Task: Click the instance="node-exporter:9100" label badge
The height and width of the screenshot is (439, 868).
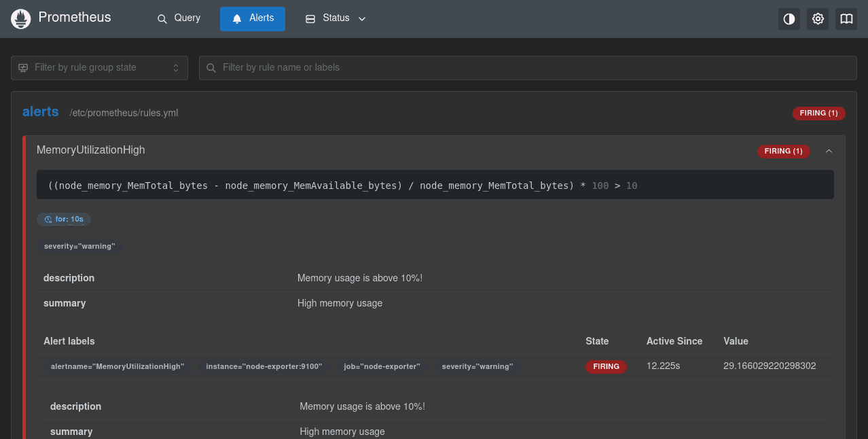Action: point(264,366)
